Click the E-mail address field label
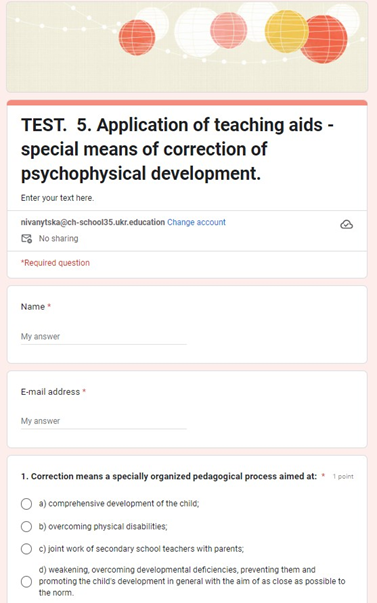Viewport: 377px width, 603px height. tap(50, 391)
